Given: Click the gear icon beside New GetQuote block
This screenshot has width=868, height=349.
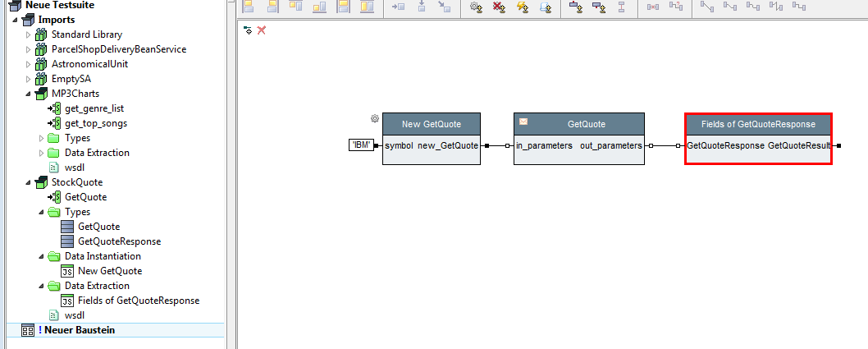Looking at the screenshot, I should pyautogui.click(x=375, y=118).
